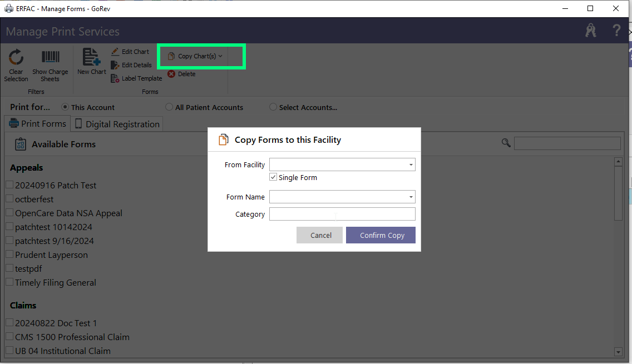Tick the Prudent Layperson checkbox
This screenshot has width=632, height=364.
(9, 254)
